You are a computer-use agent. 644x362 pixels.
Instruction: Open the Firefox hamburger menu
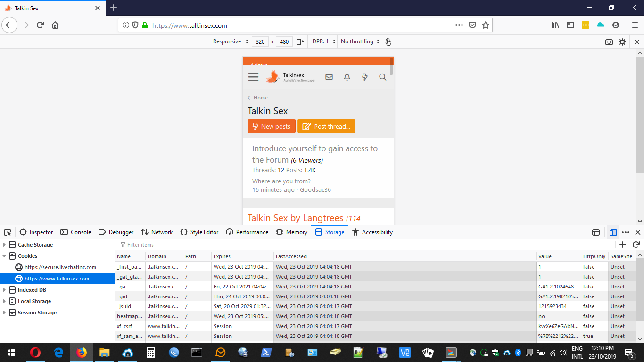635,25
